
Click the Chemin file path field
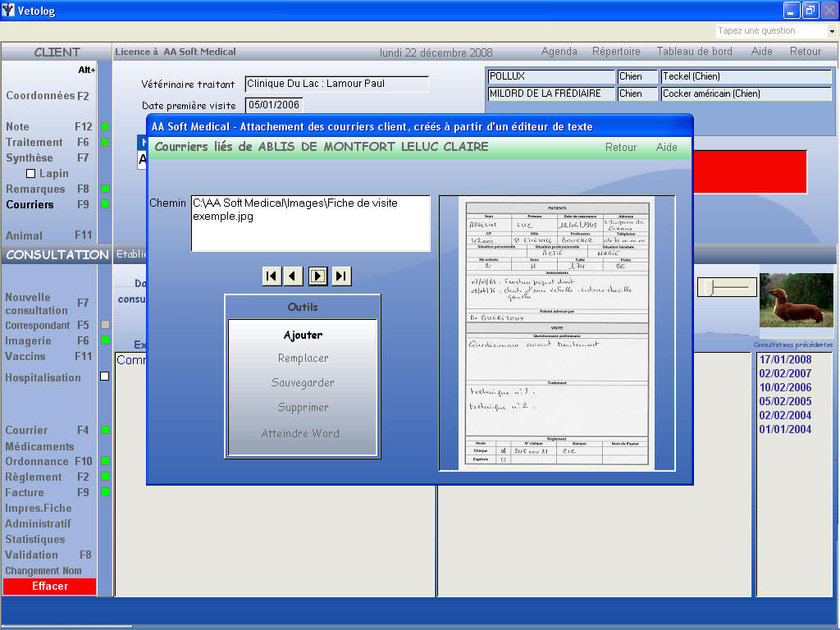pos(311,223)
